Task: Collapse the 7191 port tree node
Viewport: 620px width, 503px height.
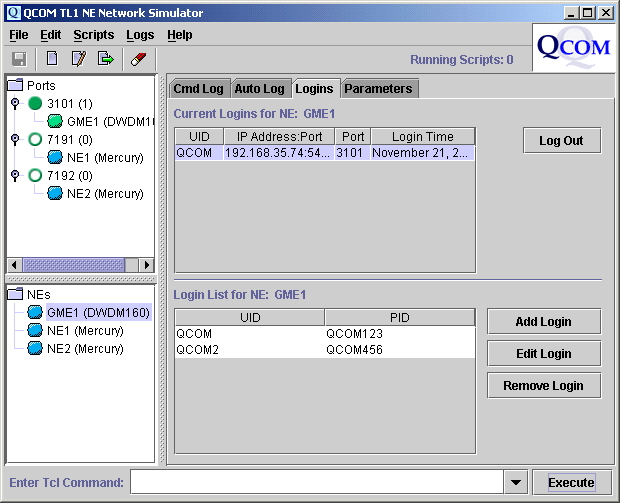Action: [15, 140]
